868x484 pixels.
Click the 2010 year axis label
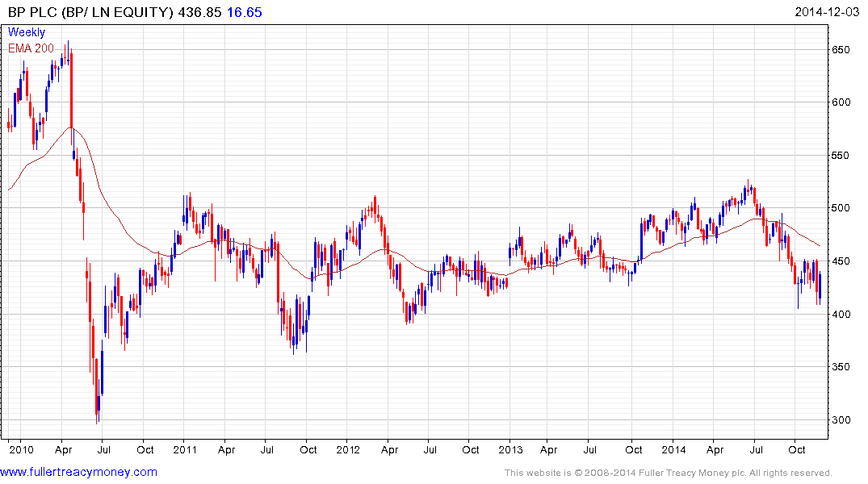click(22, 449)
